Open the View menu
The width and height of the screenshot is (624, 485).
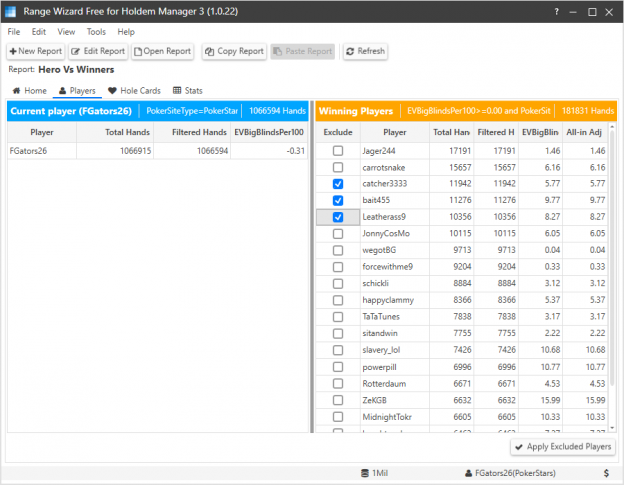[x=66, y=32]
